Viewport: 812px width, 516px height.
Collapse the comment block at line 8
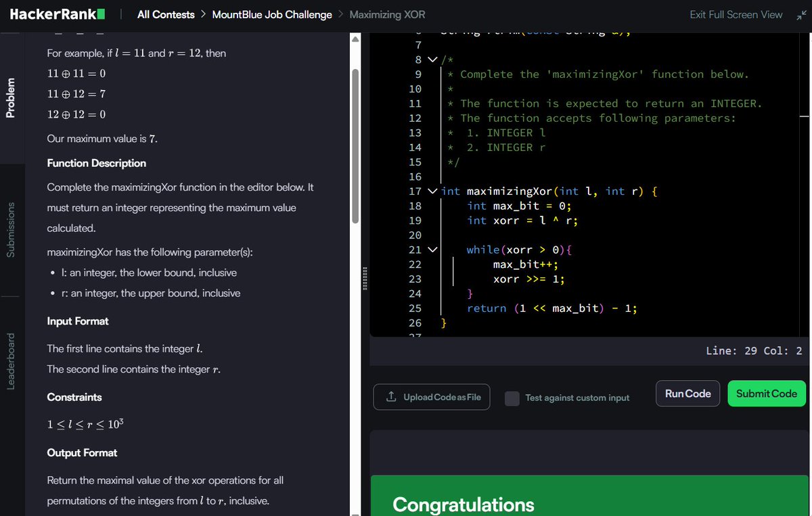pos(433,60)
